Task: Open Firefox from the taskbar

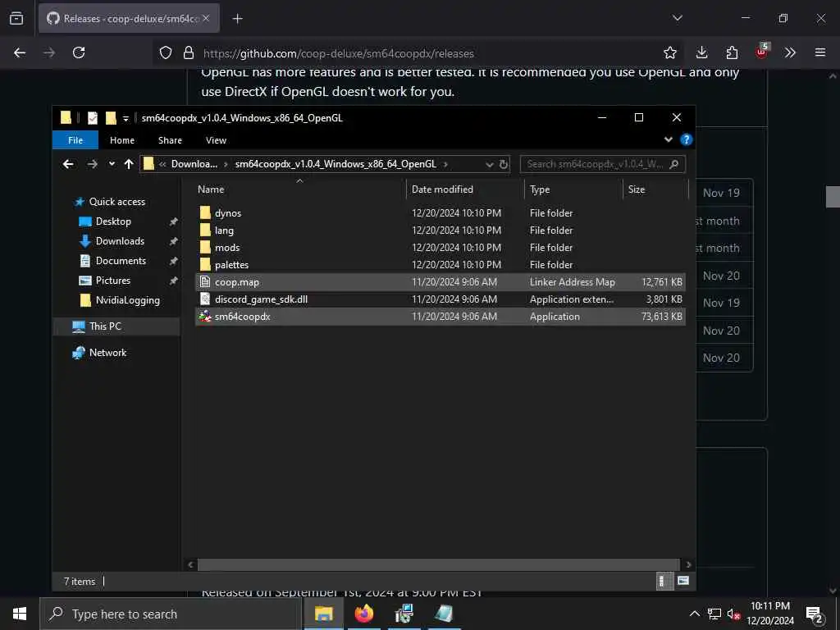Action: point(363,614)
